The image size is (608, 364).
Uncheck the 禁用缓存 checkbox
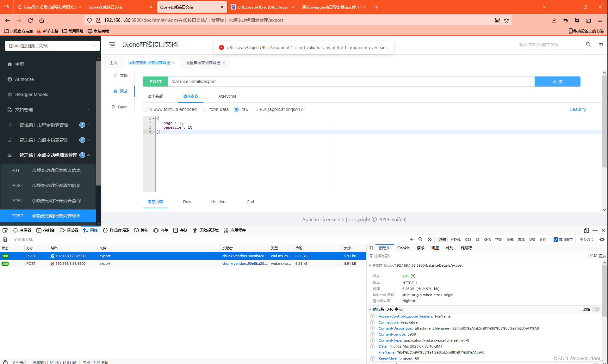[555, 240]
